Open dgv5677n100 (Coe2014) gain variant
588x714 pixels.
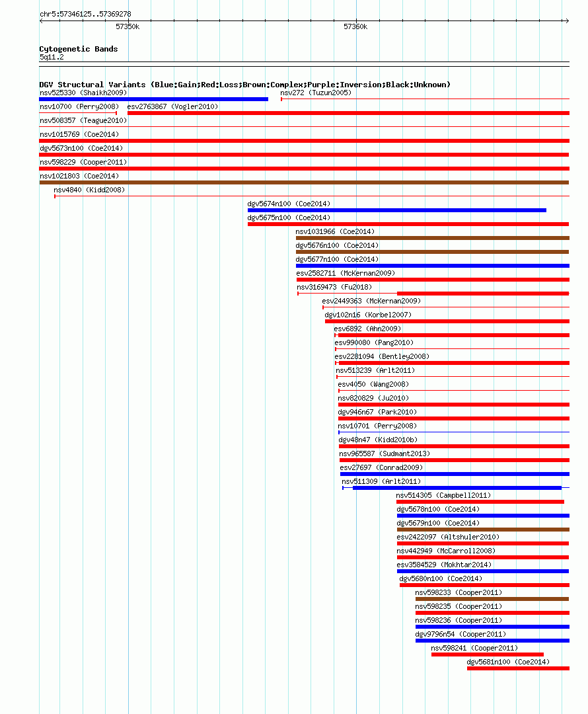tap(337, 260)
